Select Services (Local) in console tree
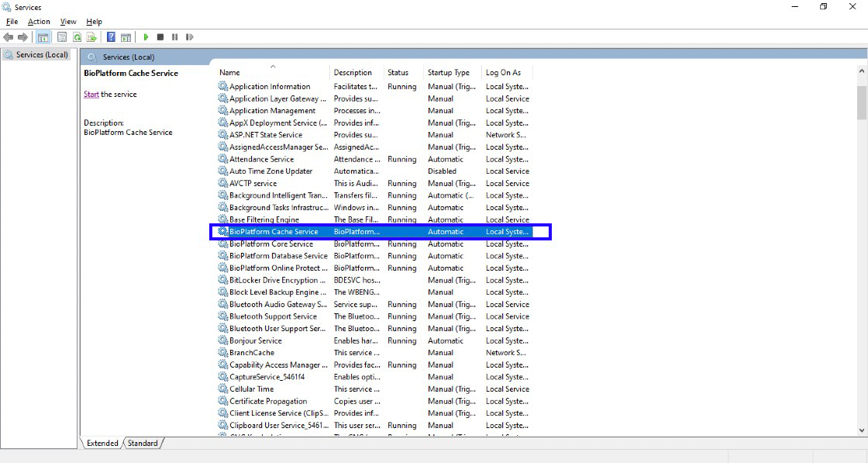 (x=36, y=55)
